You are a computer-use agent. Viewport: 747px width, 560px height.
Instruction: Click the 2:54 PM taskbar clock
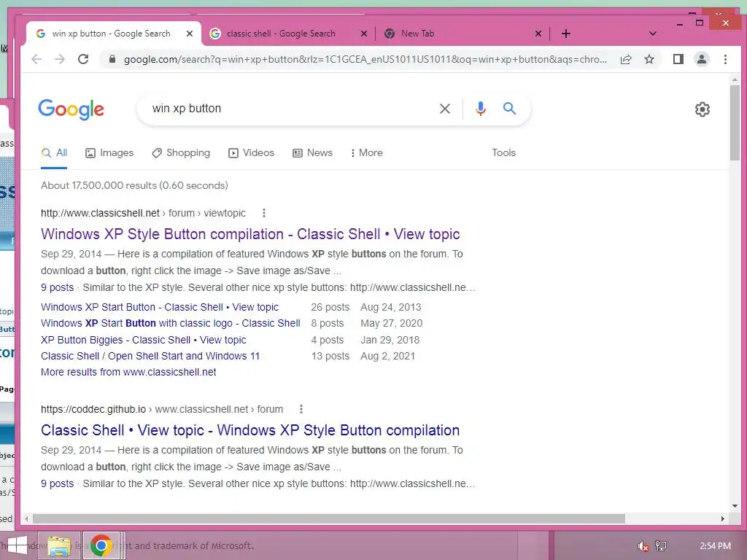pyautogui.click(x=715, y=546)
